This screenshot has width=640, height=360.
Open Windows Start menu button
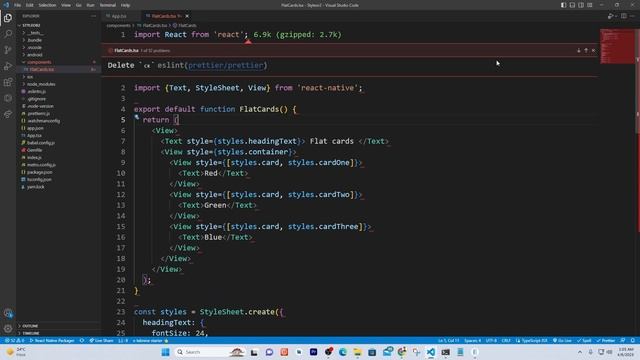coord(165,352)
